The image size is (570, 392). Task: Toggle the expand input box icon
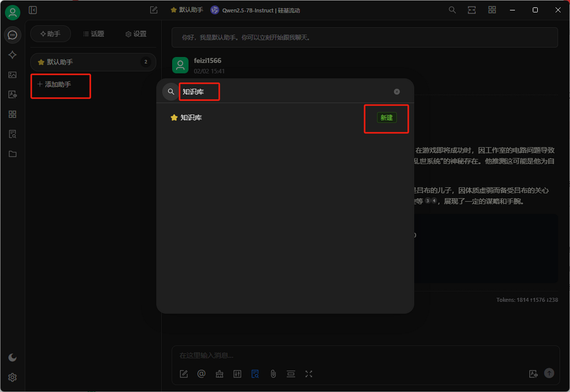(309, 374)
